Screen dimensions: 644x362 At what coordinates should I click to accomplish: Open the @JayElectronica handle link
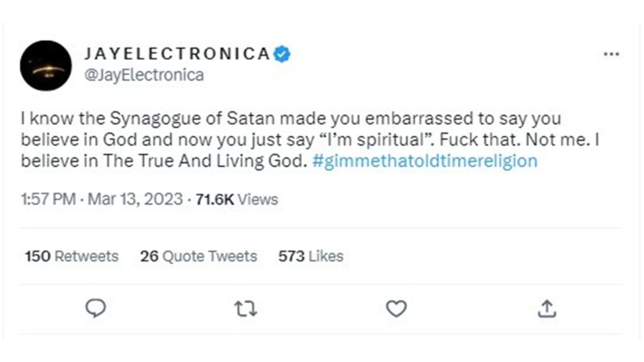point(144,75)
